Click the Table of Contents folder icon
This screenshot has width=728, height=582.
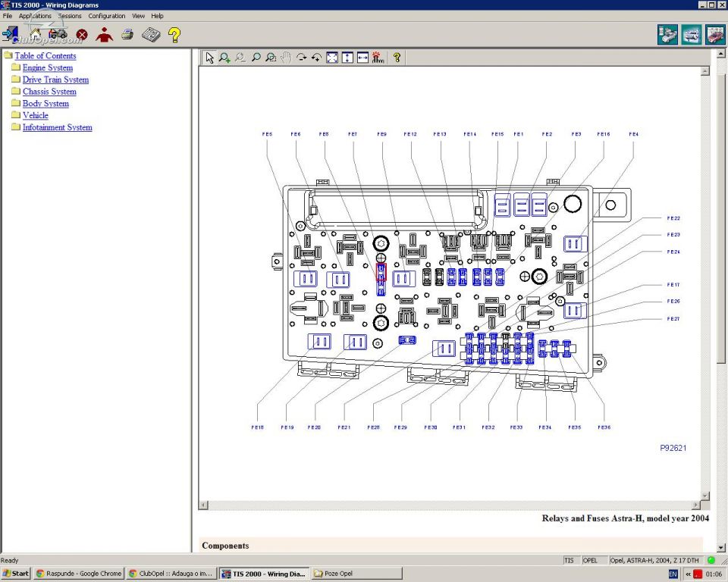pyautogui.click(x=8, y=55)
